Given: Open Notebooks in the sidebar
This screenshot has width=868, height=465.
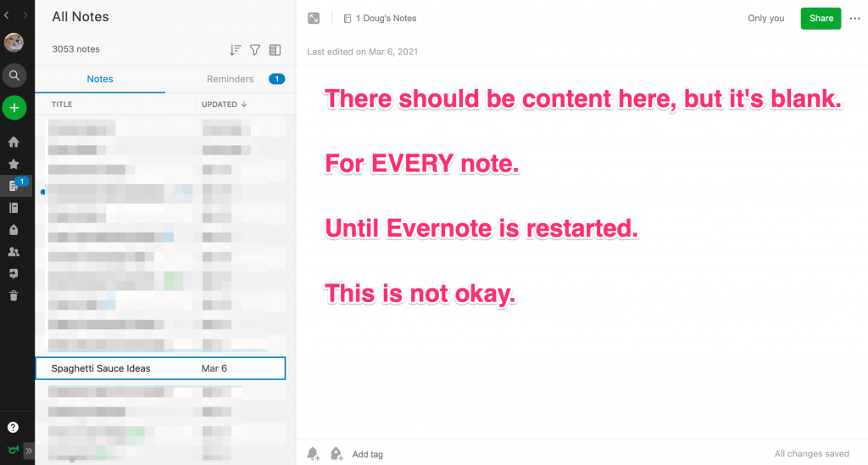Looking at the screenshot, I should coord(14,208).
